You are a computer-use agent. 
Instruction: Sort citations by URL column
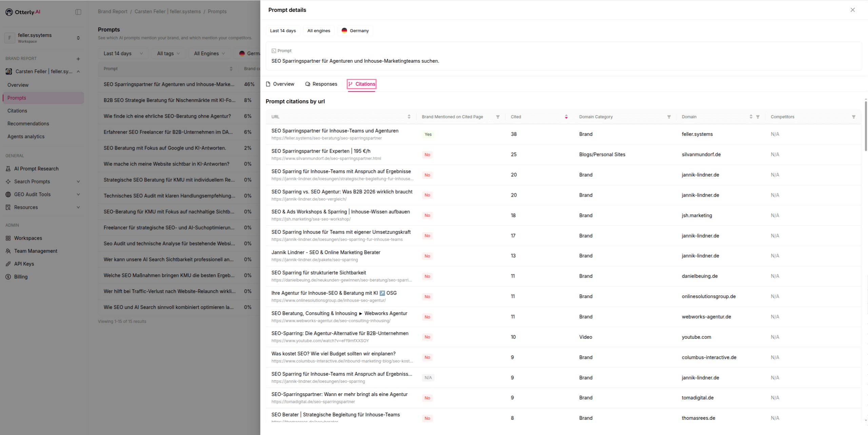click(409, 117)
